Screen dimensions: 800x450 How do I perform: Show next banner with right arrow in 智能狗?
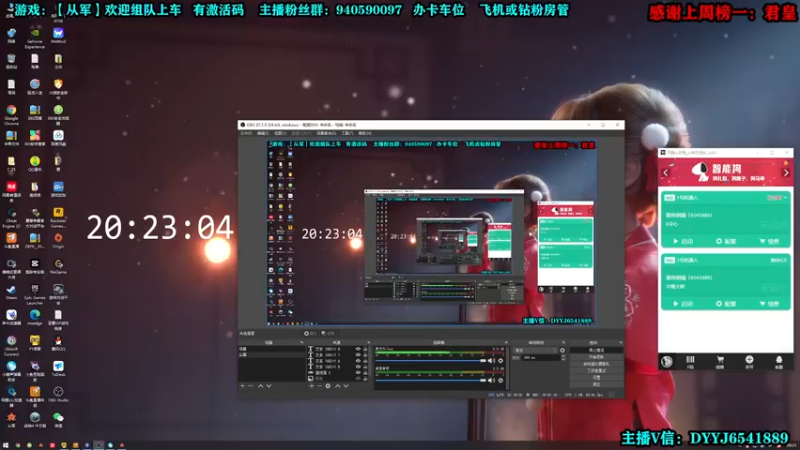click(786, 173)
